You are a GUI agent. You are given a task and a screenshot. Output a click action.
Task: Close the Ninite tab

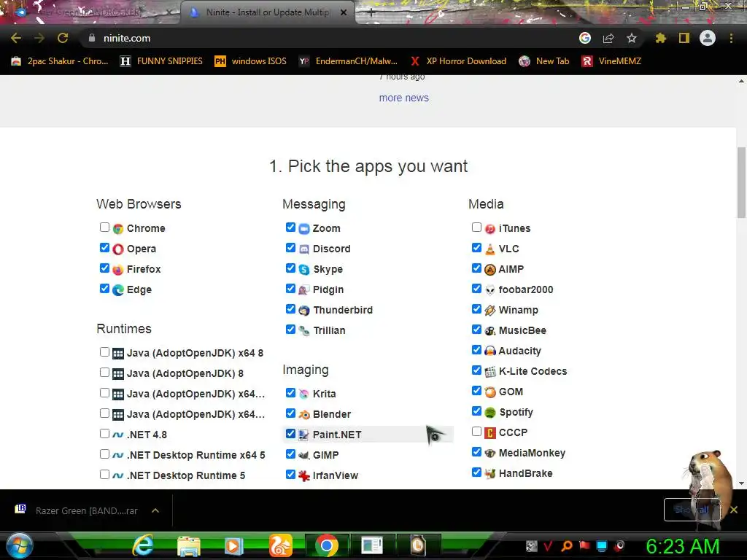pos(344,12)
